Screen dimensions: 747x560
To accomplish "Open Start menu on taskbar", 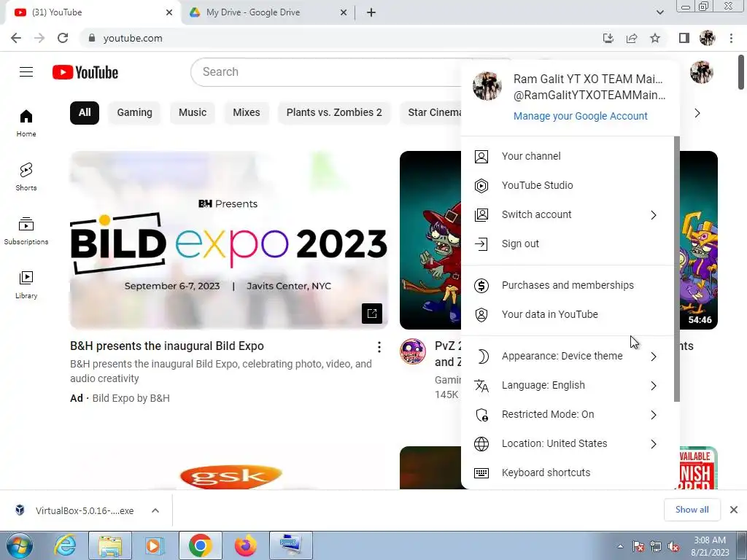I will 19,545.
